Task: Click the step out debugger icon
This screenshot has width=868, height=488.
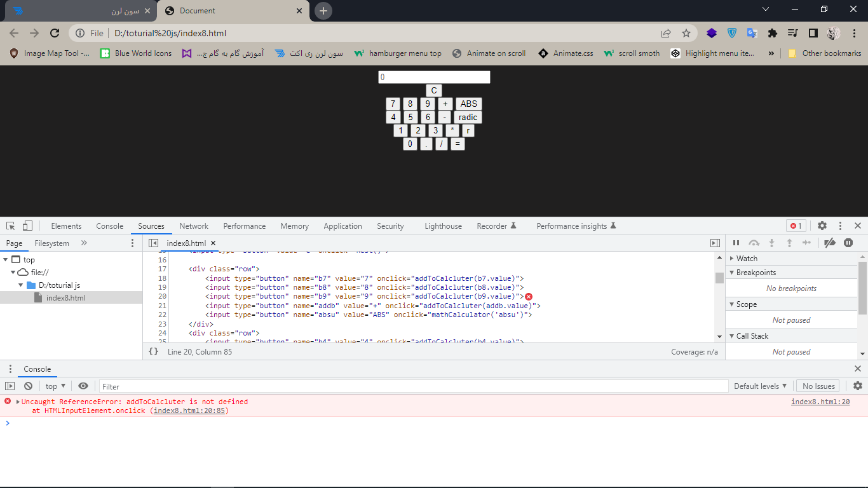Action: 789,243
